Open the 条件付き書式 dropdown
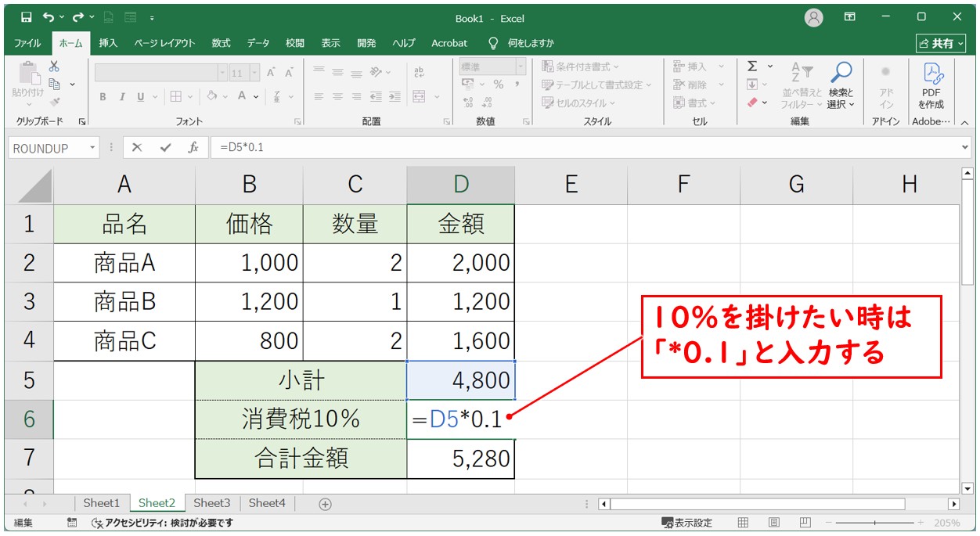This screenshot has height=536, width=980. pos(580,67)
